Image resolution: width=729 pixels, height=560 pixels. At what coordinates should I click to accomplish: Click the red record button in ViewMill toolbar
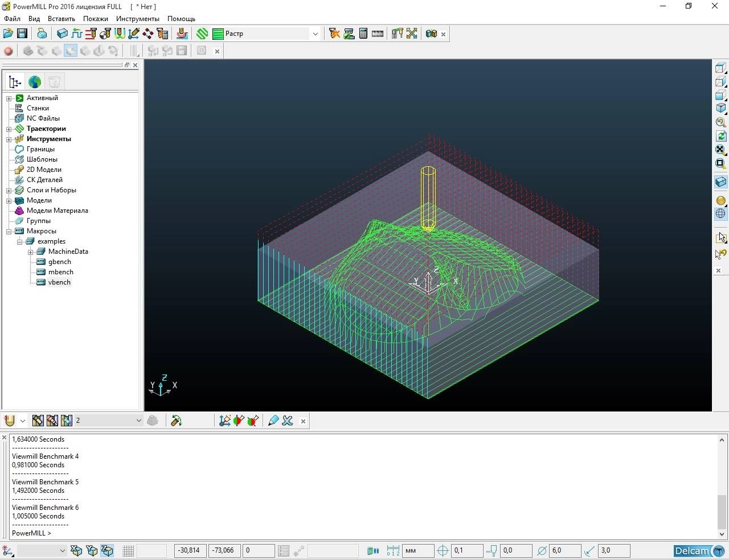9,51
